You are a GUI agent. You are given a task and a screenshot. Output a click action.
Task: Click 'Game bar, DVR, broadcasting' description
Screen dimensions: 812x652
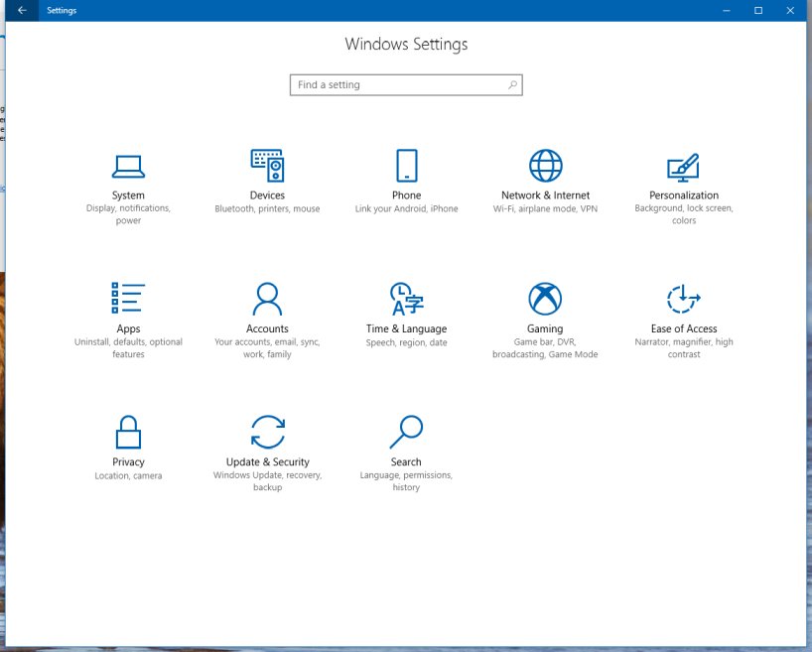(545, 348)
